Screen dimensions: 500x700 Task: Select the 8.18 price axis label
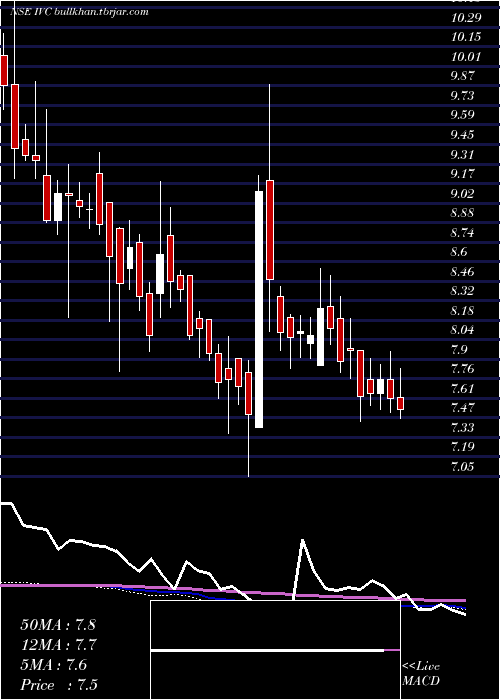(x=464, y=310)
